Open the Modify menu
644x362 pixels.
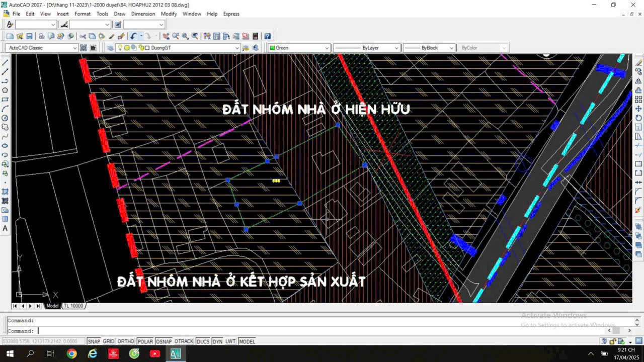169,14
